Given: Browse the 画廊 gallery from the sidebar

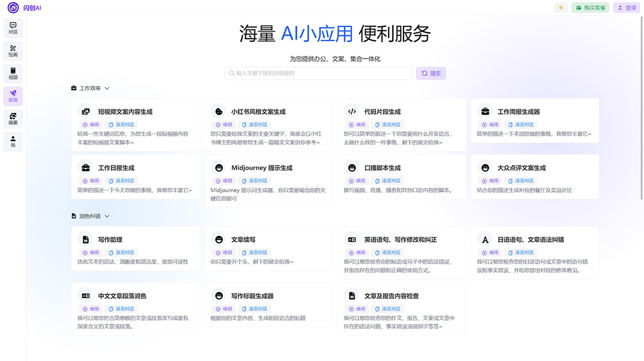Looking at the screenshot, I should 12,119.
